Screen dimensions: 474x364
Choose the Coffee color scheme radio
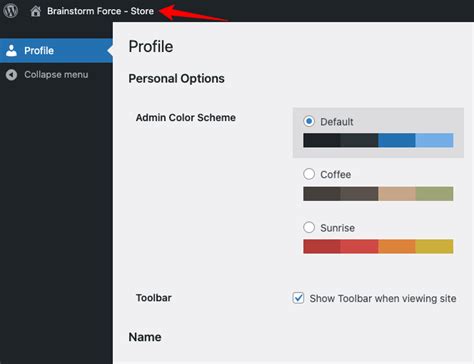(x=309, y=174)
